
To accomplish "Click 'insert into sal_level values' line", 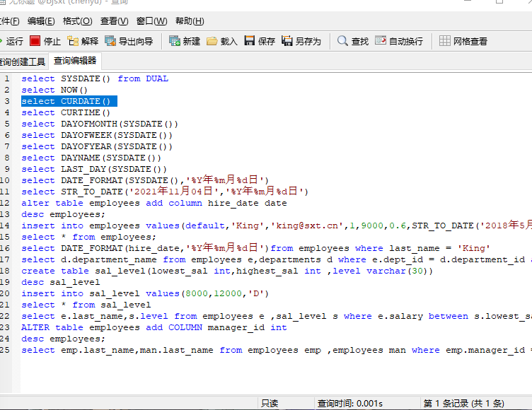I will (x=145, y=293).
